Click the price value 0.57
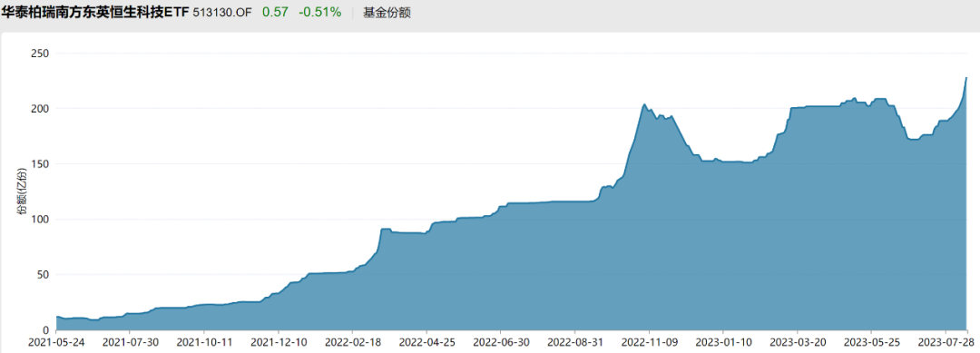This screenshot has height=353, width=980. (x=275, y=13)
